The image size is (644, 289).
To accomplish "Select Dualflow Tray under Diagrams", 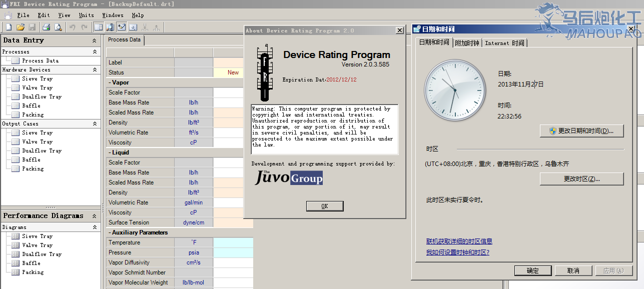I will click(x=42, y=254).
